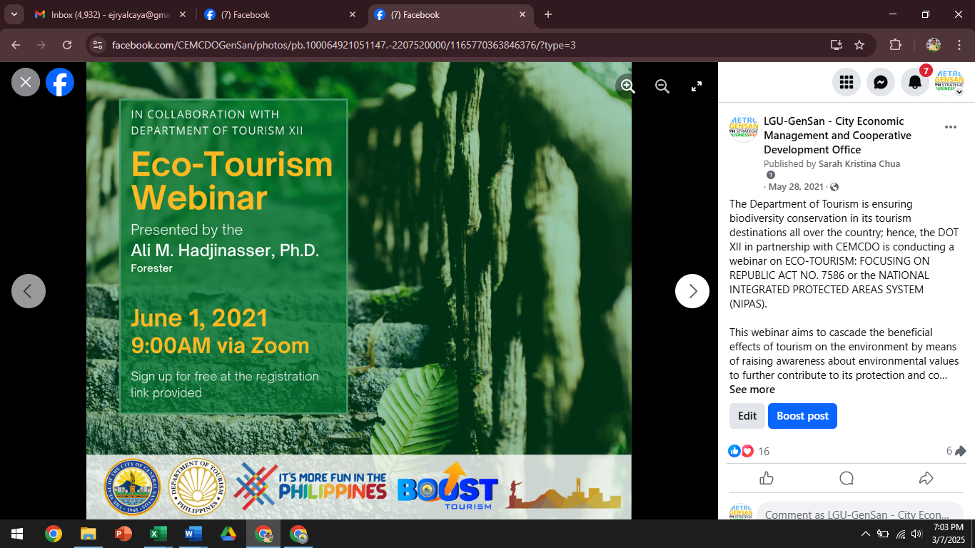The height and width of the screenshot is (550, 977).
Task: Click the Boost post button
Action: click(803, 416)
